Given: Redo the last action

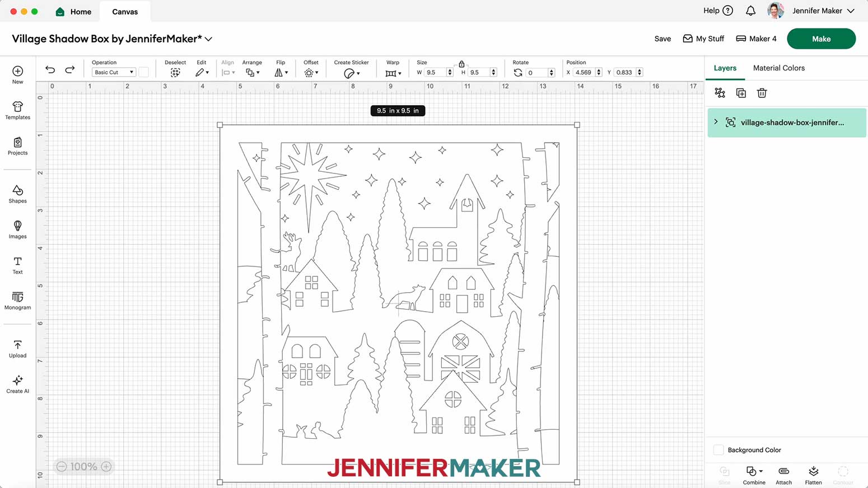Looking at the screenshot, I should click(x=70, y=69).
